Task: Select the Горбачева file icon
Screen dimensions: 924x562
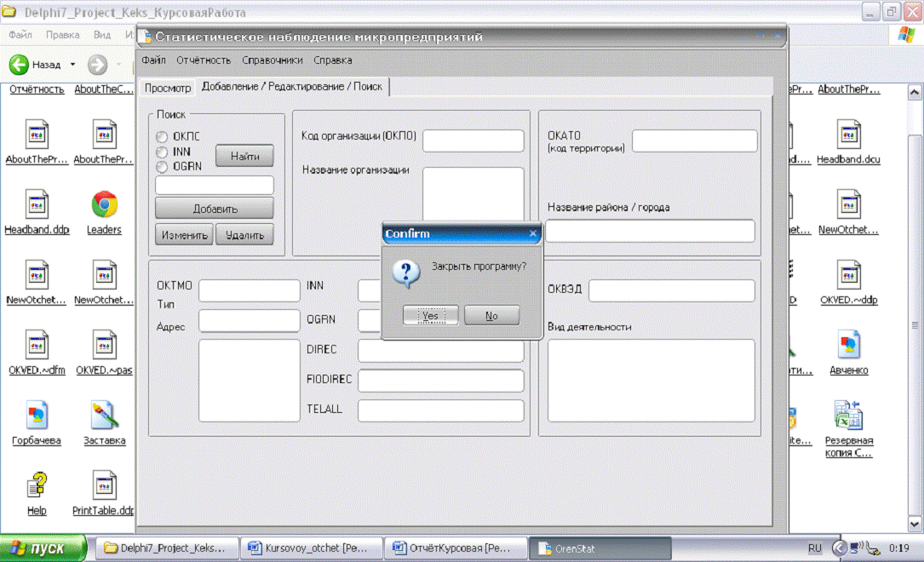Action: pyautogui.click(x=37, y=416)
